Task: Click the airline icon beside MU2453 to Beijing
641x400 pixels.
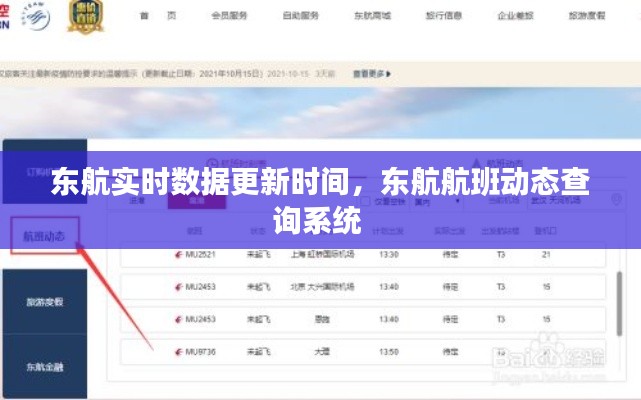Action: pyautogui.click(x=180, y=287)
